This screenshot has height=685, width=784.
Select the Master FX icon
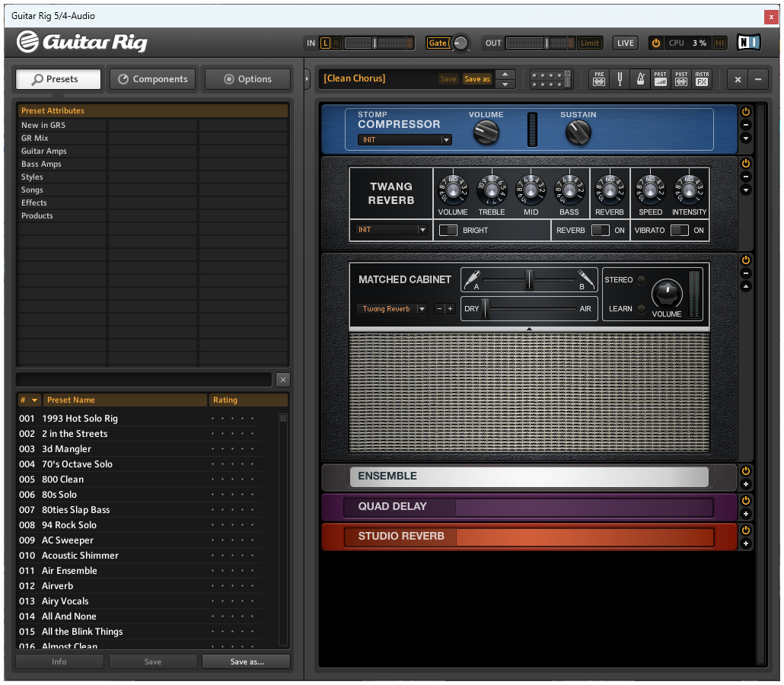pyautogui.click(x=701, y=78)
